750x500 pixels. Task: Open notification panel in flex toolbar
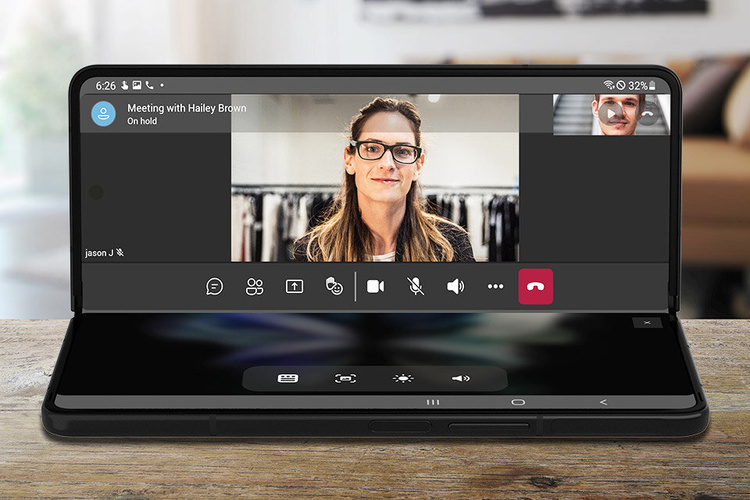pyautogui.click(x=287, y=379)
